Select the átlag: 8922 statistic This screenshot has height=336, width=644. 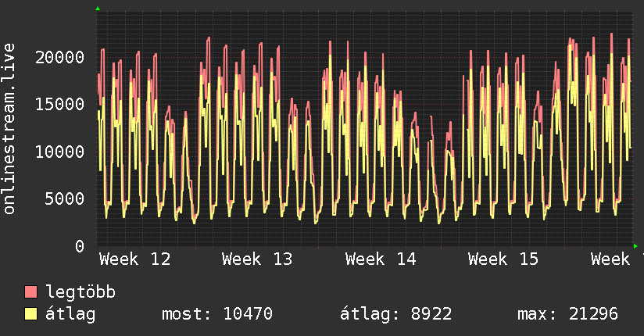pos(396,314)
